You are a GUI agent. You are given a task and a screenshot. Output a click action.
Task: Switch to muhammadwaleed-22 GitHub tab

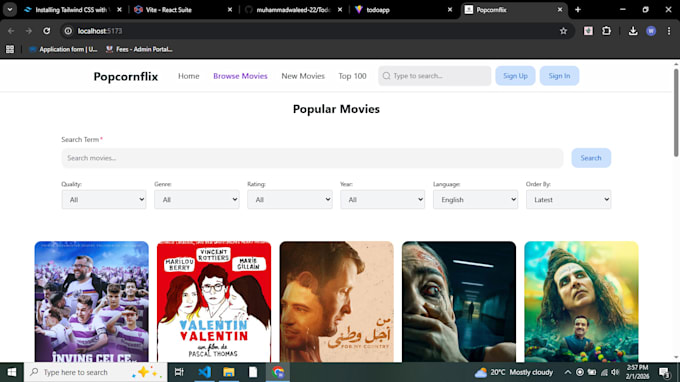point(292,10)
